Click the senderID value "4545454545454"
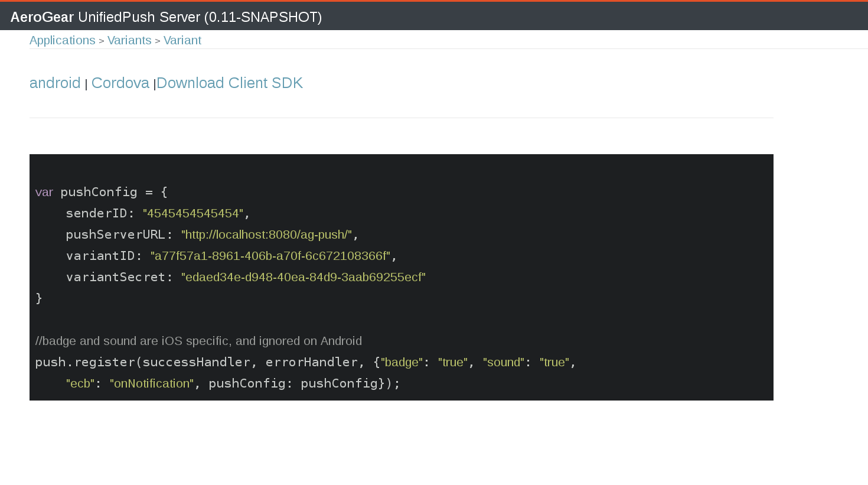 pos(193,213)
